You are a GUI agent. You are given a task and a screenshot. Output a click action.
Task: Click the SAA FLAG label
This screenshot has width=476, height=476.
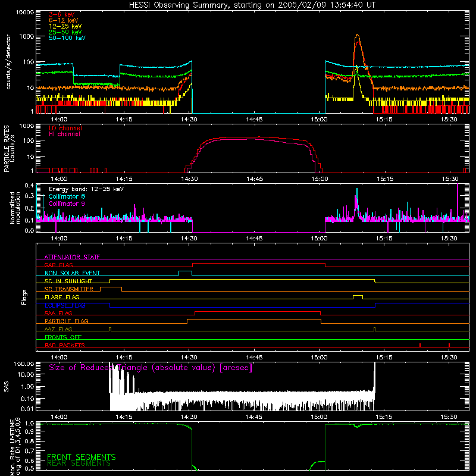click(x=58, y=313)
